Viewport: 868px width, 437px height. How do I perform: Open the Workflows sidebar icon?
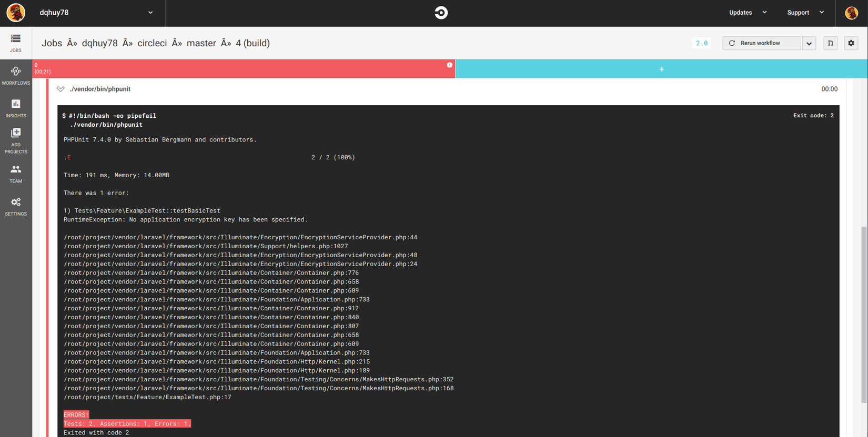click(16, 75)
